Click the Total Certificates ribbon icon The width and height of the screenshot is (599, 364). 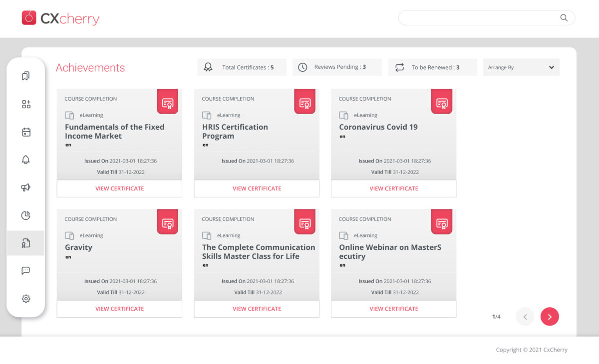click(x=208, y=67)
